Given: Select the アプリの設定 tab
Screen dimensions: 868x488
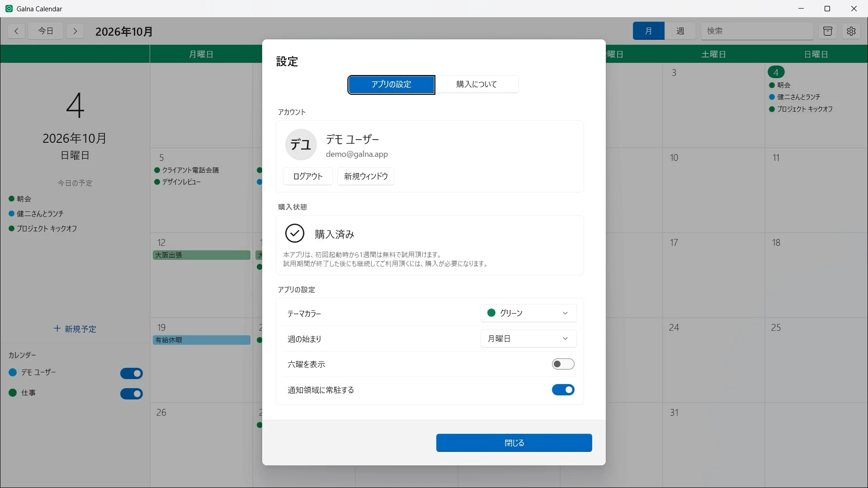Looking at the screenshot, I should [x=391, y=84].
